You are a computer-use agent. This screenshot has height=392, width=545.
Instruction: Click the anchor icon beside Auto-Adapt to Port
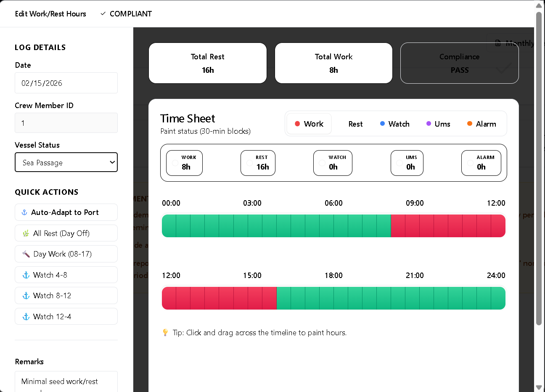24,212
